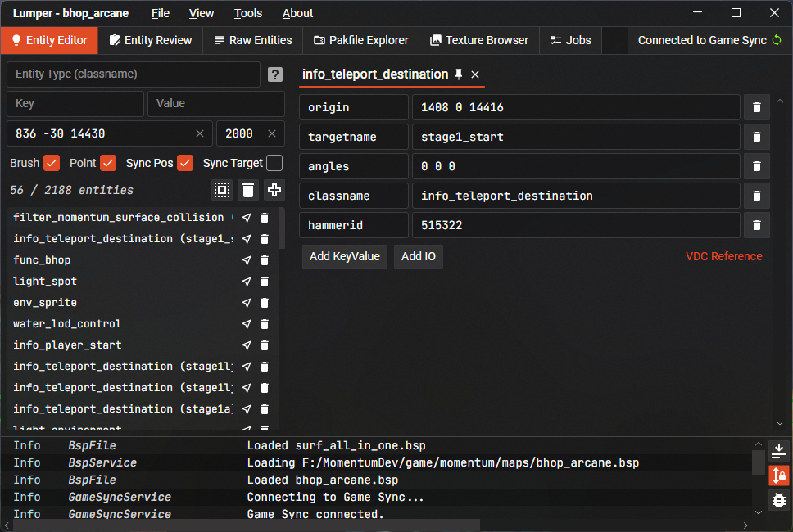Click the Add KeyValue button
The image size is (793, 532).
point(345,257)
